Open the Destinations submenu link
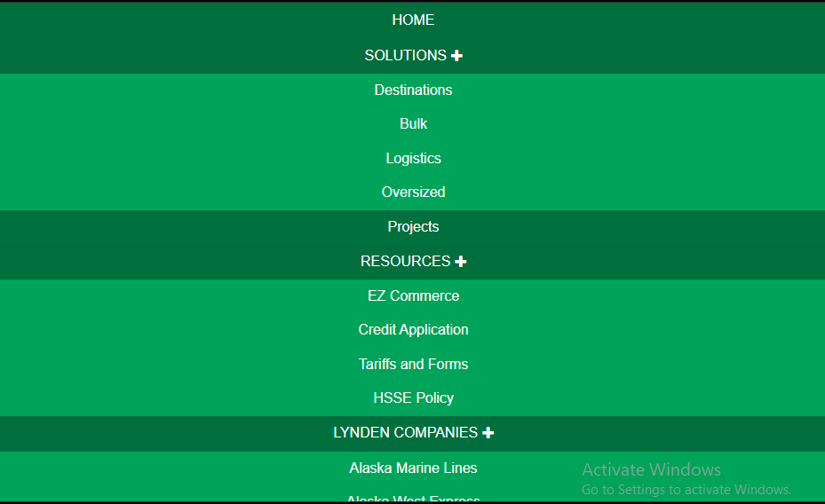The height and width of the screenshot is (504, 825). click(x=413, y=90)
